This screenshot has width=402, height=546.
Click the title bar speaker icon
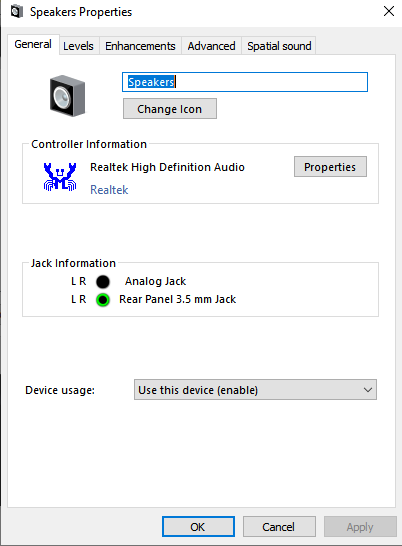(17, 11)
